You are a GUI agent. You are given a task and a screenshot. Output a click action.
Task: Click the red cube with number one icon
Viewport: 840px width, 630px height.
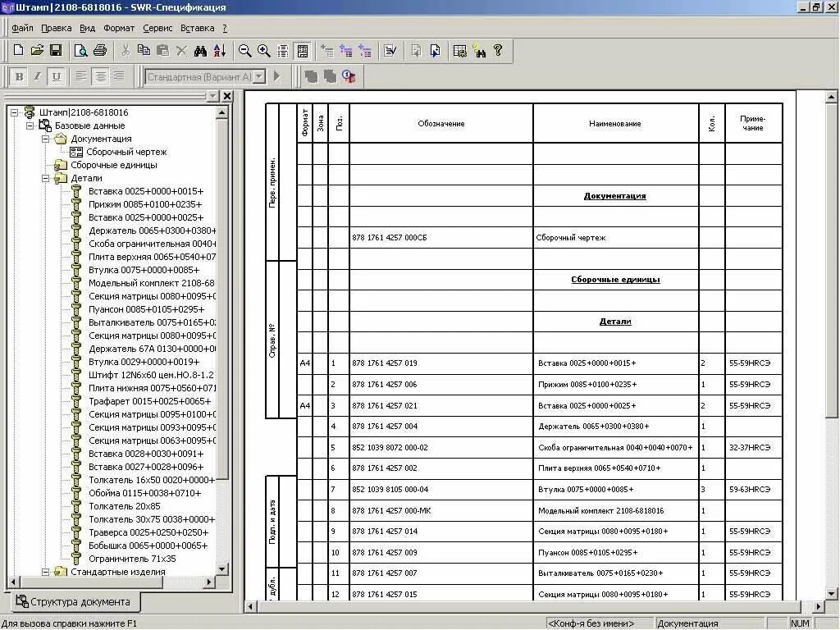(349, 76)
